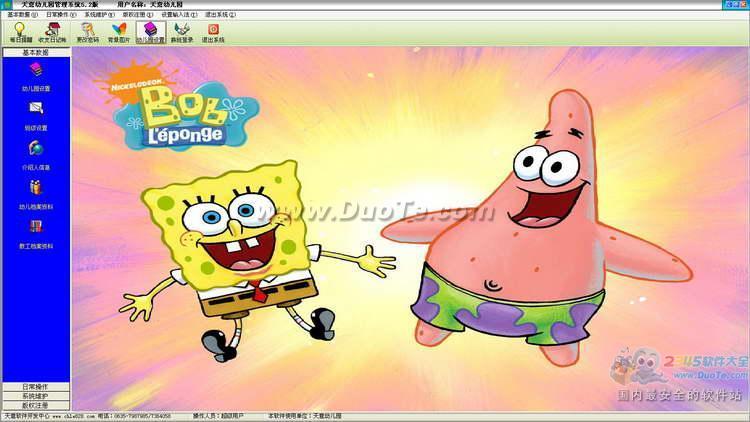The width and height of the screenshot is (750, 422).
Task: Click the re-login (重新登录) handshake icon
Action: point(182,32)
